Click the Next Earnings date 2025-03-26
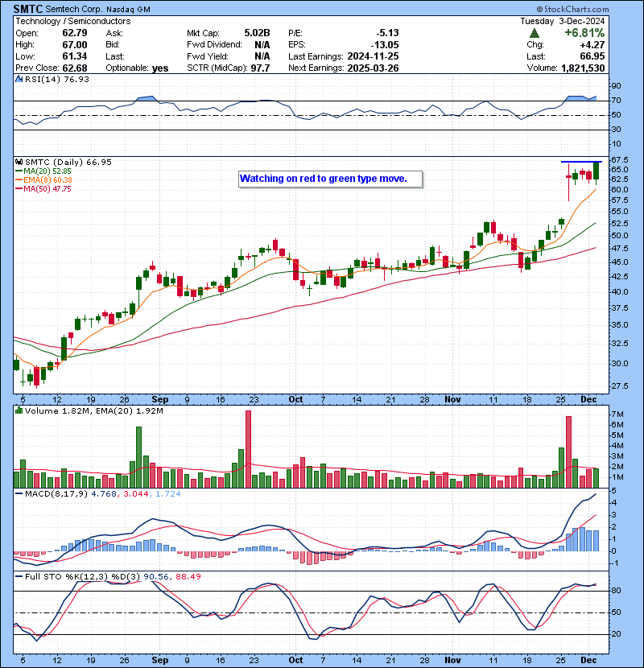 pyautogui.click(x=373, y=68)
